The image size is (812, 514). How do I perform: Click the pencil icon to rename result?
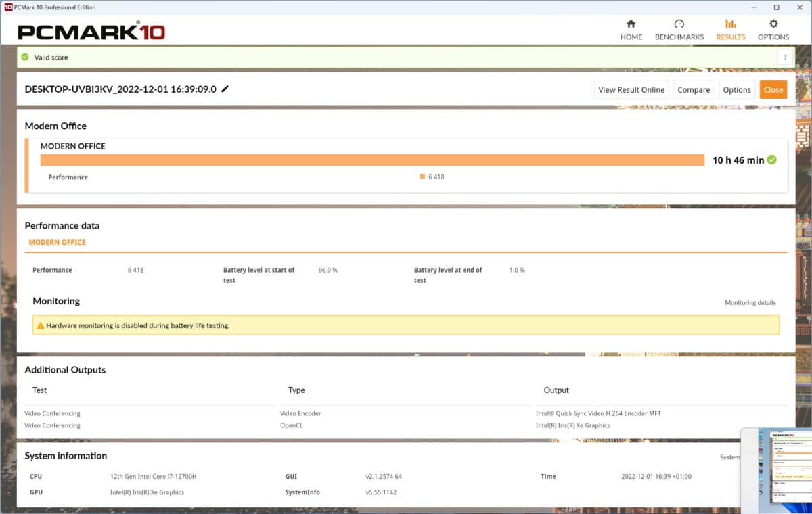click(x=225, y=89)
